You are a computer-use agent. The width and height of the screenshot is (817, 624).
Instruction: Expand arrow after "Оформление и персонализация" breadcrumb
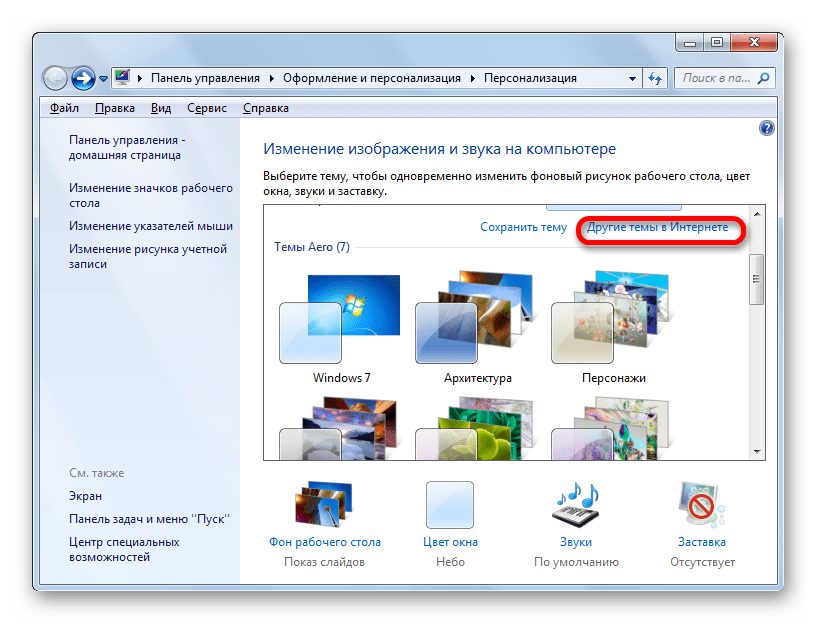[473, 79]
